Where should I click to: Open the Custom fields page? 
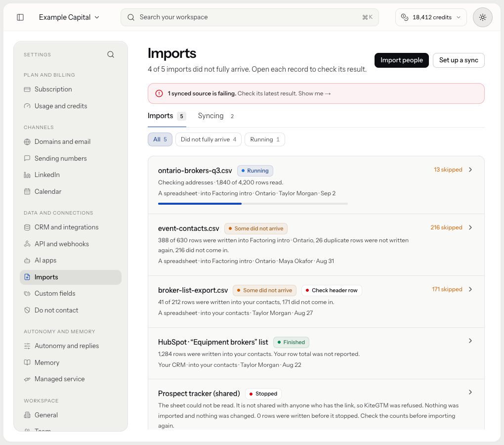pyautogui.click(x=71, y=294)
